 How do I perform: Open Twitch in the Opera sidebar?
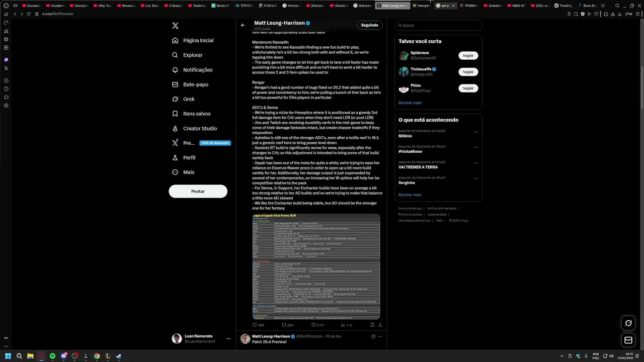pyautogui.click(x=6, y=60)
